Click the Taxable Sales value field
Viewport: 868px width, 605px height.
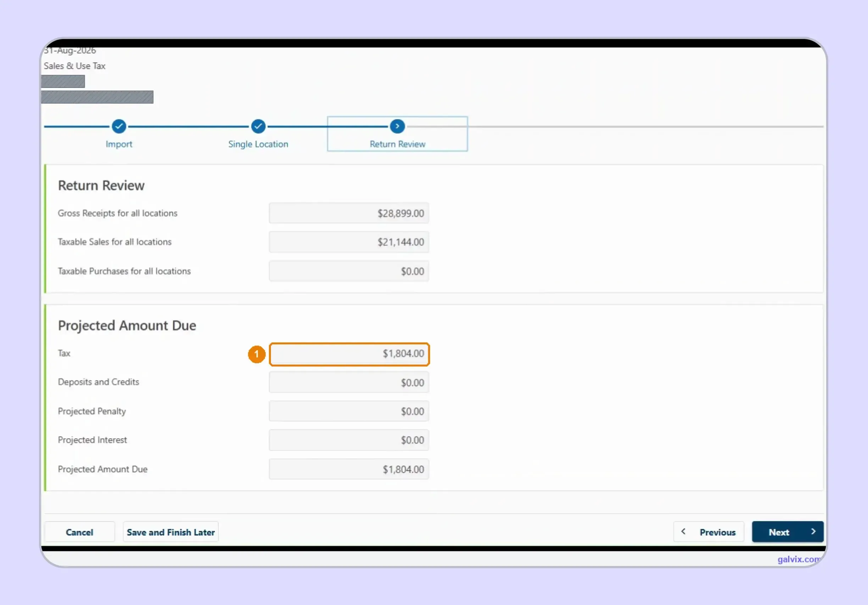pyautogui.click(x=349, y=242)
